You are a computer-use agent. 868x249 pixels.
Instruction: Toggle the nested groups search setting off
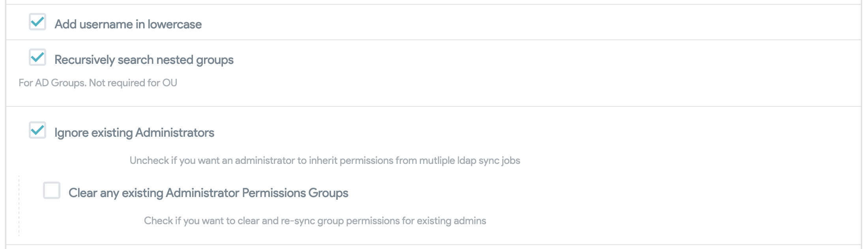(37, 59)
